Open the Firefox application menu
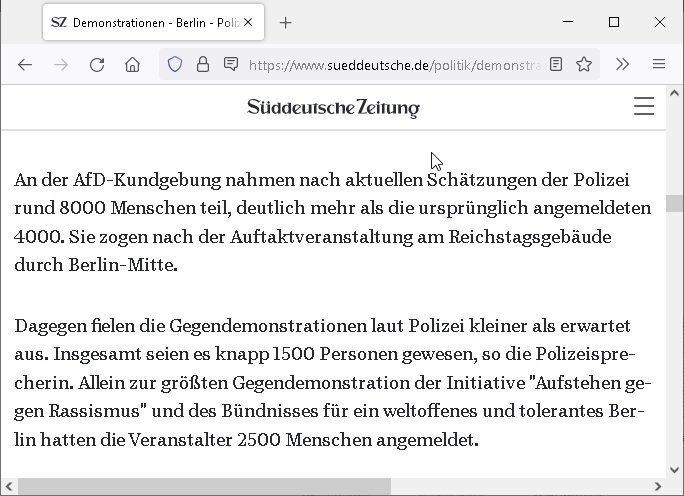 pyautogui.click(x=659, y=65)
